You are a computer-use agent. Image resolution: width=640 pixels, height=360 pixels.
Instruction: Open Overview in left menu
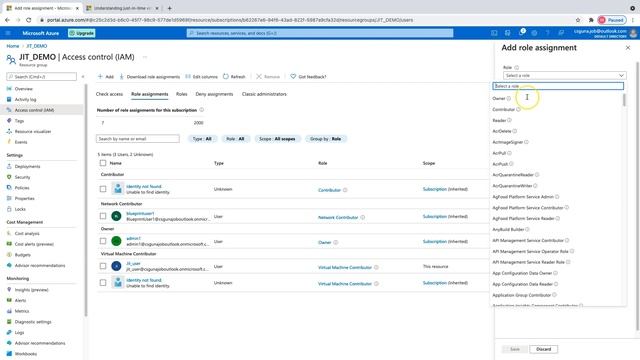tap(24, 89)
